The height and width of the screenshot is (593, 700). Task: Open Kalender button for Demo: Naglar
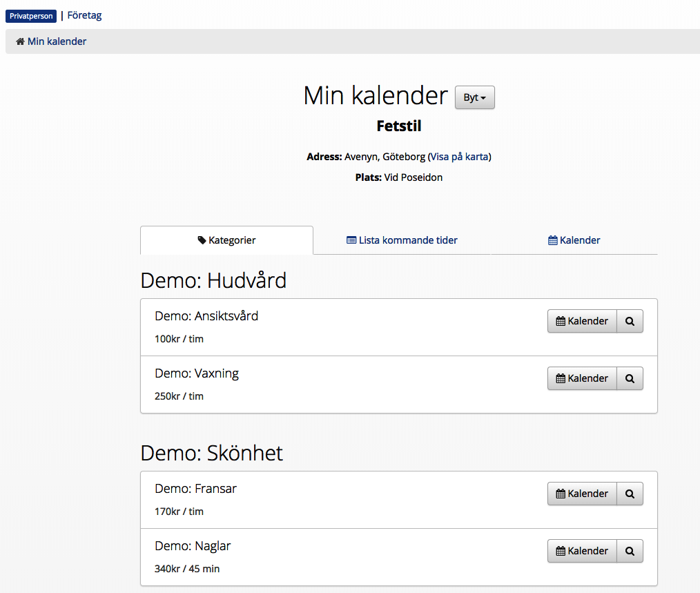[582, 551]
